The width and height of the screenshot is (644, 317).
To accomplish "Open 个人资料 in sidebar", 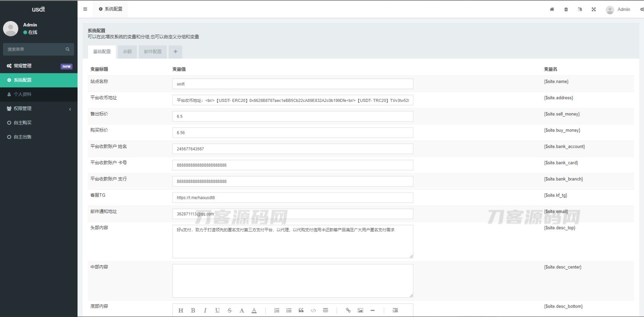I will click(x=23, y=94).
